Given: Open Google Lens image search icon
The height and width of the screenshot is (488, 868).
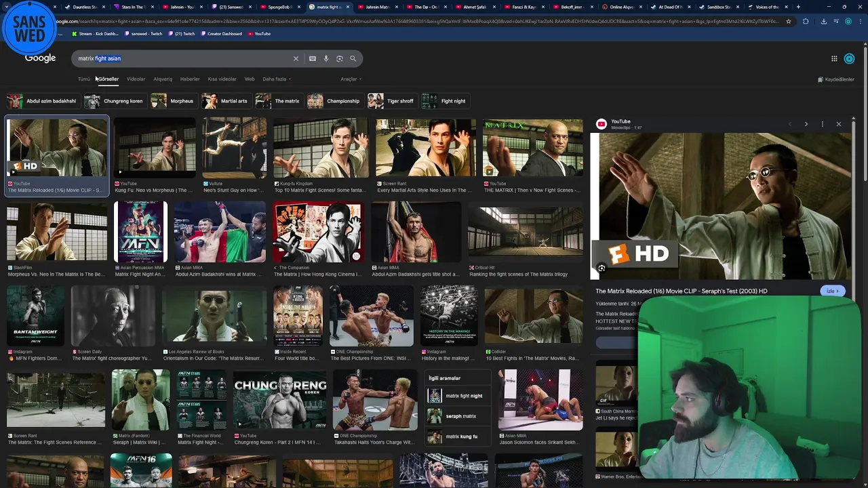Looking at the screenshot, I should pyautogui.click(x=340, y=59).
